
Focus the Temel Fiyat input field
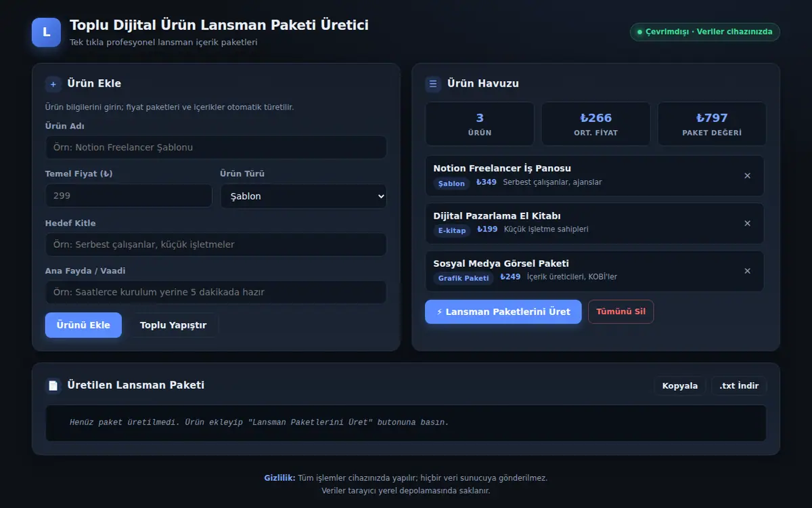pos(129,196)
